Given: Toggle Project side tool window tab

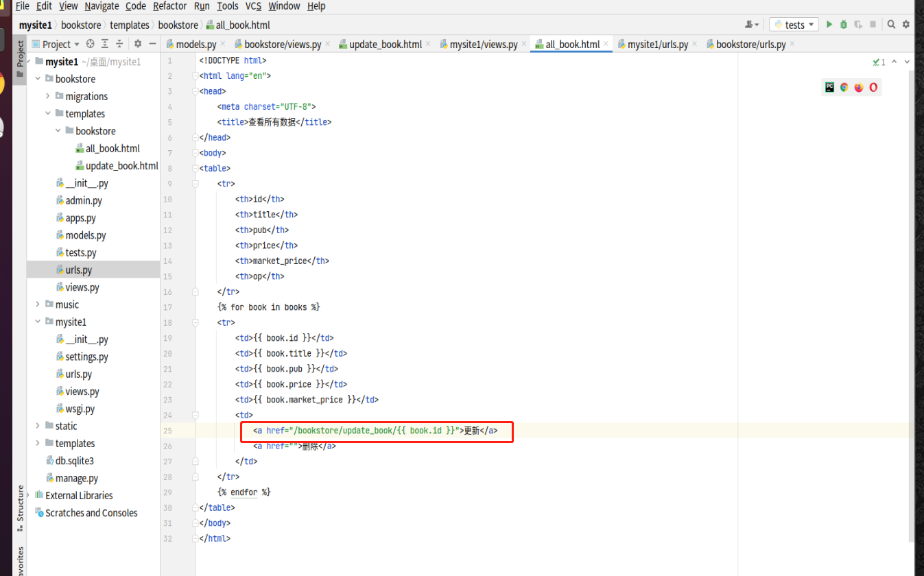Looking at the screenshot, I should 21,58.
